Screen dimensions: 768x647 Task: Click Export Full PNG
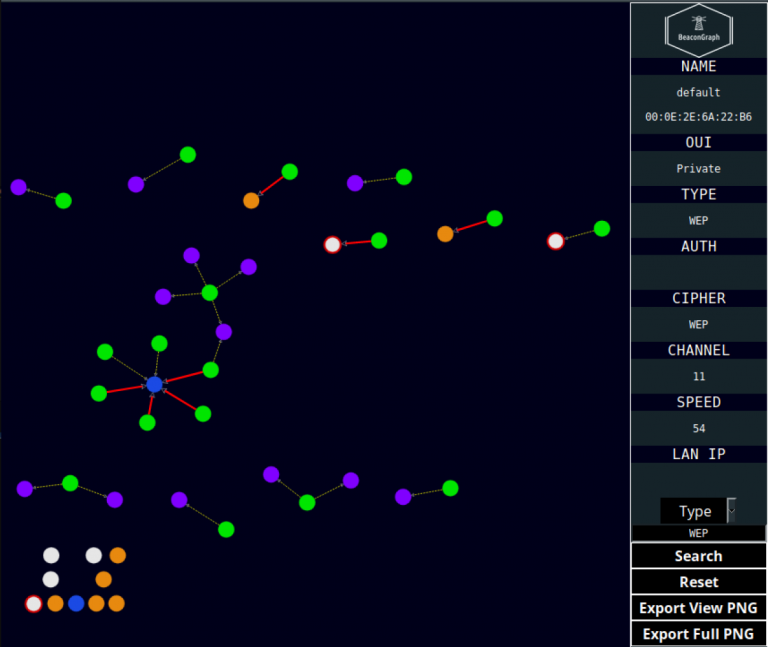698,634
